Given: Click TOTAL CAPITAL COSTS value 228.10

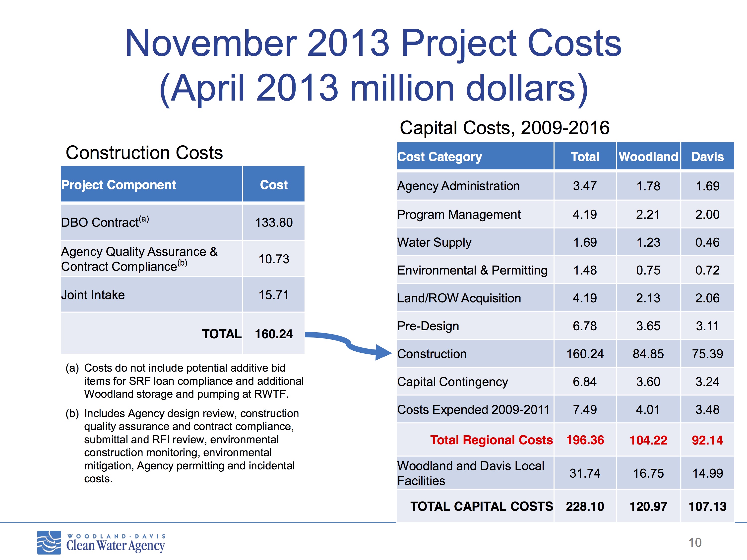Looking at the screenshot, I should click(585, 506).
